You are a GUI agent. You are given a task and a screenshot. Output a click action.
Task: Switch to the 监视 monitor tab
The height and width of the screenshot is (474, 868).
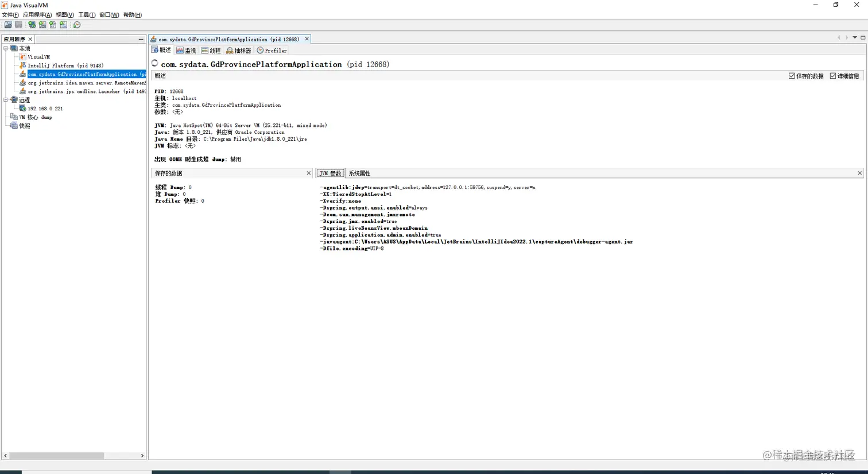pyautogui.click(x=186, y=51)
